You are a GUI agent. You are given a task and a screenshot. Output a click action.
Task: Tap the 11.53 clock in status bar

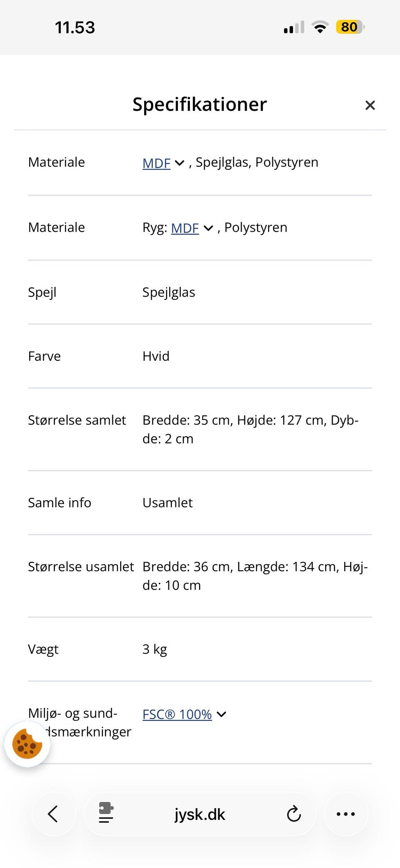click(x=75, y=28)
